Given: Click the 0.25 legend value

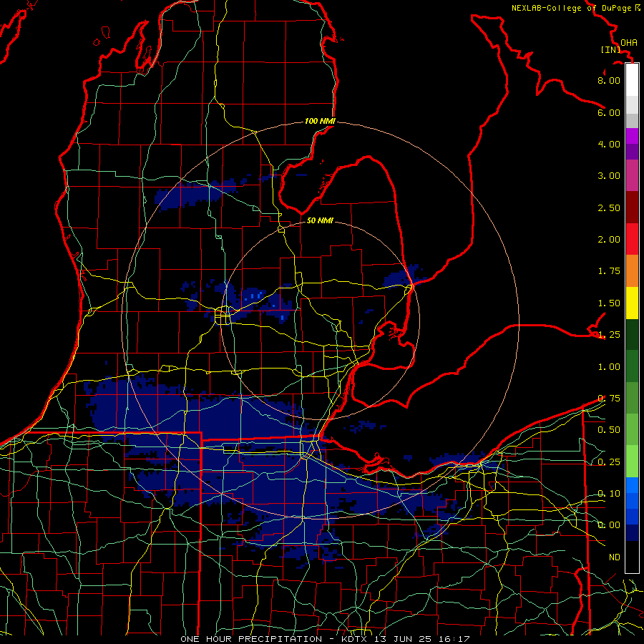Looking at the screenshot, I should (x=609, y=462).
